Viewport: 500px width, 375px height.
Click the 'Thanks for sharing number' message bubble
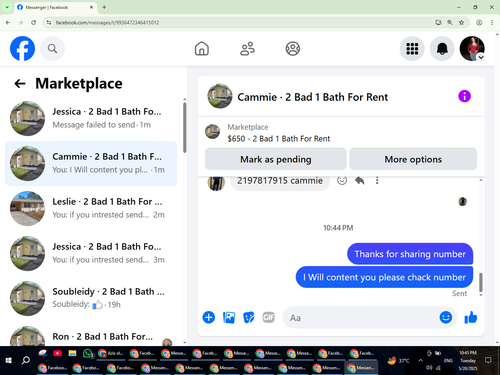pyautogui.click(x=410, y=254)
